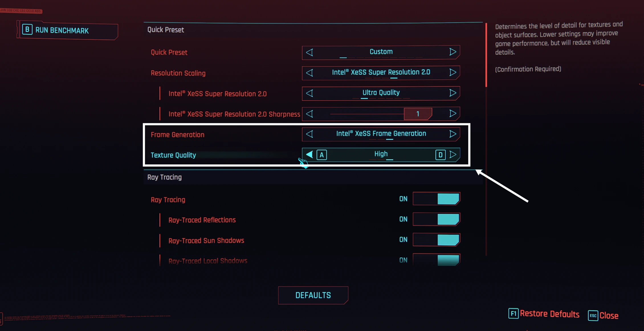Click left arrow for Quick Preset
Image resolution: width=644 pixels, height=331 pixels.
click(309, 52)
